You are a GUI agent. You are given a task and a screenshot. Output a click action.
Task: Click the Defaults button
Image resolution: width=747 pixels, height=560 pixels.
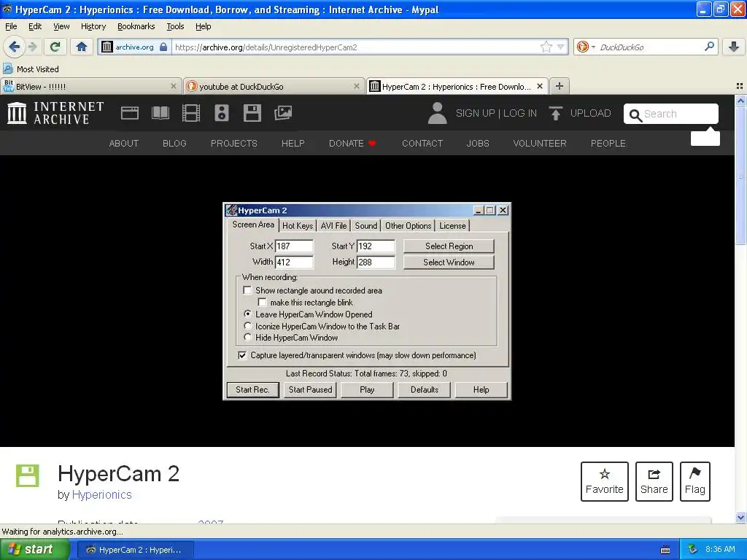pyautogui.click(x=425, y=389)
